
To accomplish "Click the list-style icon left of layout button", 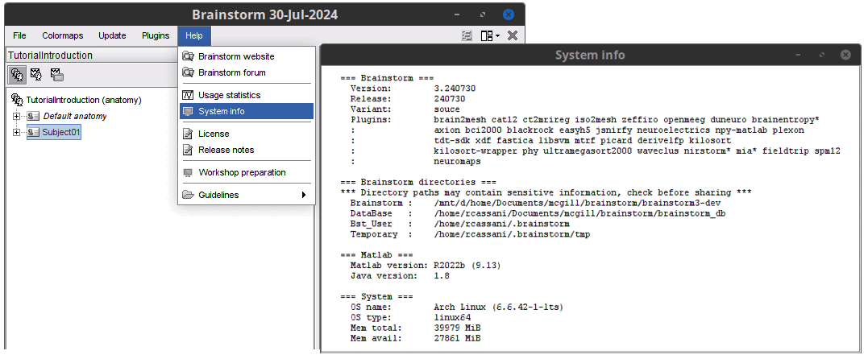I will (x=467, y=36).
